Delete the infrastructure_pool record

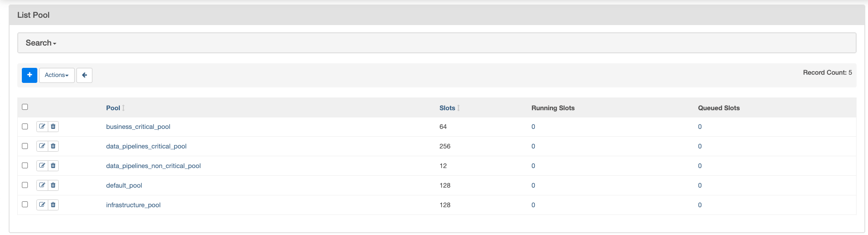click(x=53, y=205)
